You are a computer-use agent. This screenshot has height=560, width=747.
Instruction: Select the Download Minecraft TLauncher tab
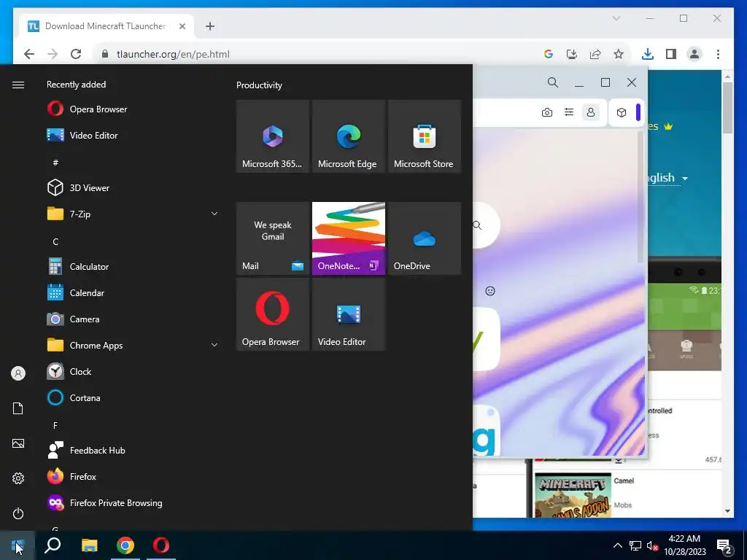107,26
